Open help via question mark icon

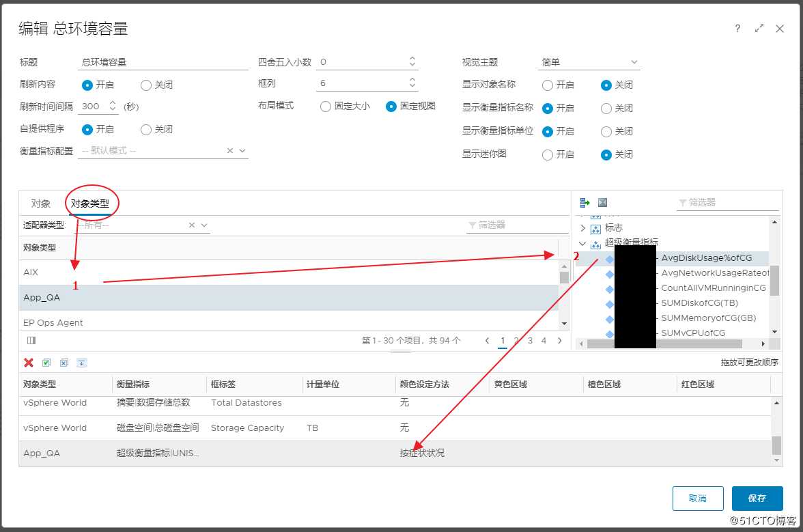tap(737, 29)
